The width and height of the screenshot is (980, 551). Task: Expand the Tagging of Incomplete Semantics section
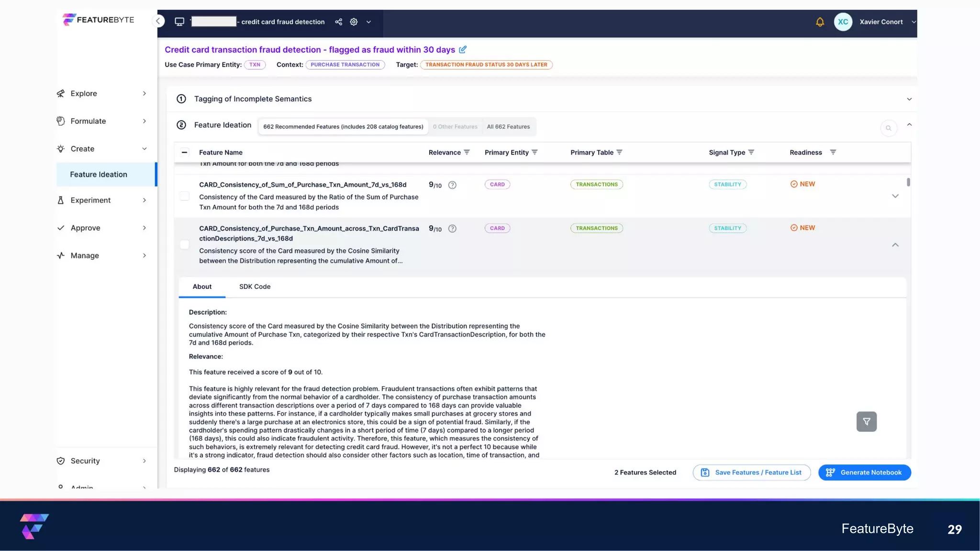coord(909,99)
